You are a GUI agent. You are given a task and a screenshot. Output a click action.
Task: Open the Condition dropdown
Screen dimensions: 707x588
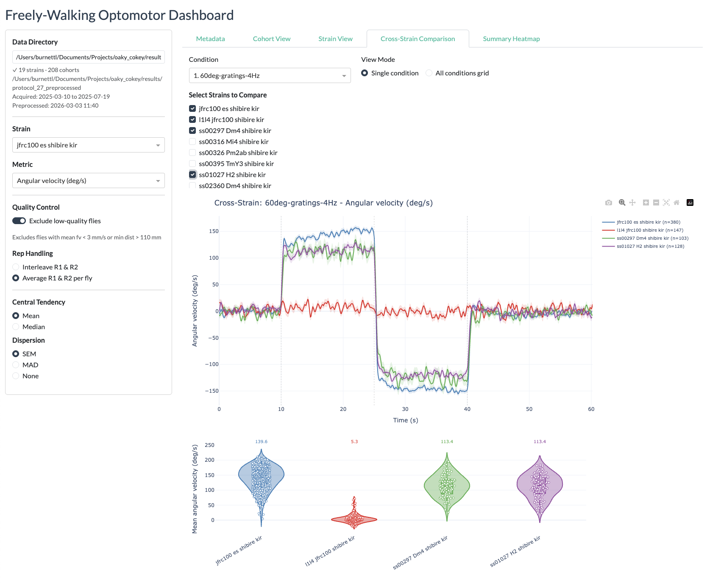[270, 75]
